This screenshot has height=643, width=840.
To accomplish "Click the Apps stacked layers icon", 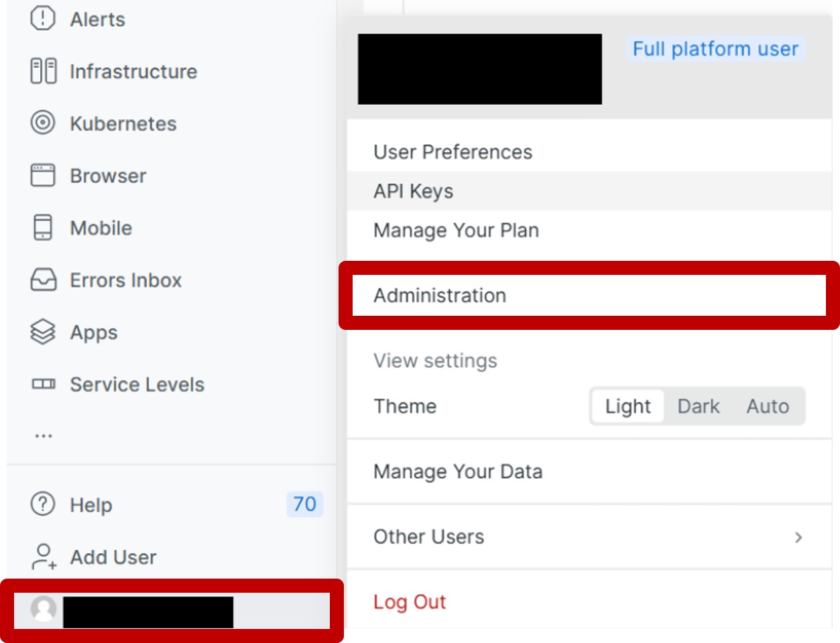I will tap(43, 332).
